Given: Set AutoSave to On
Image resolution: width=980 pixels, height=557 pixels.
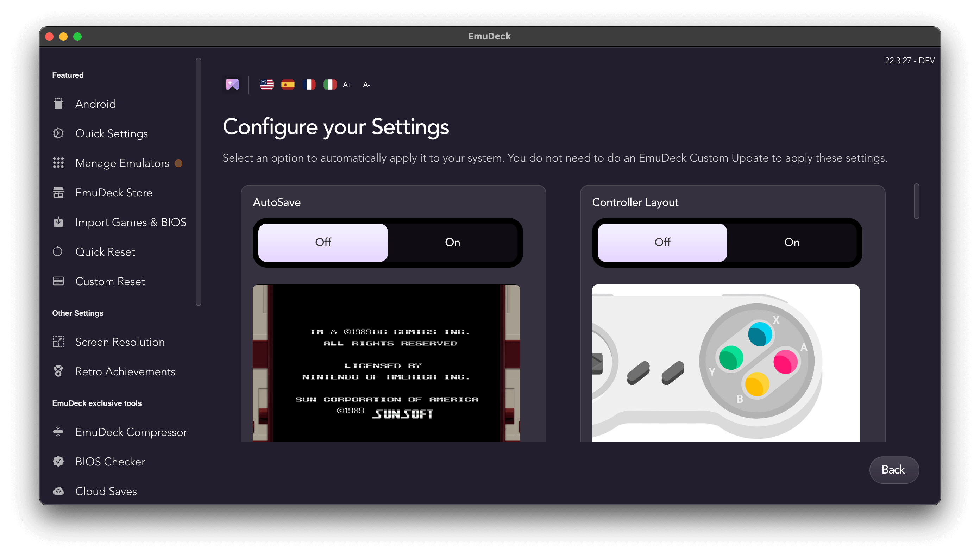Looking at the screenshot, I should [x=452, y=243].
